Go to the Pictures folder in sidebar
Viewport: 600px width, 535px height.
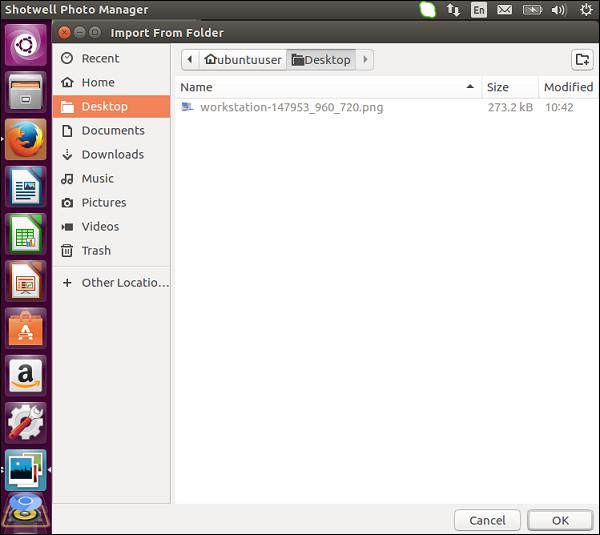pos(104,202)
